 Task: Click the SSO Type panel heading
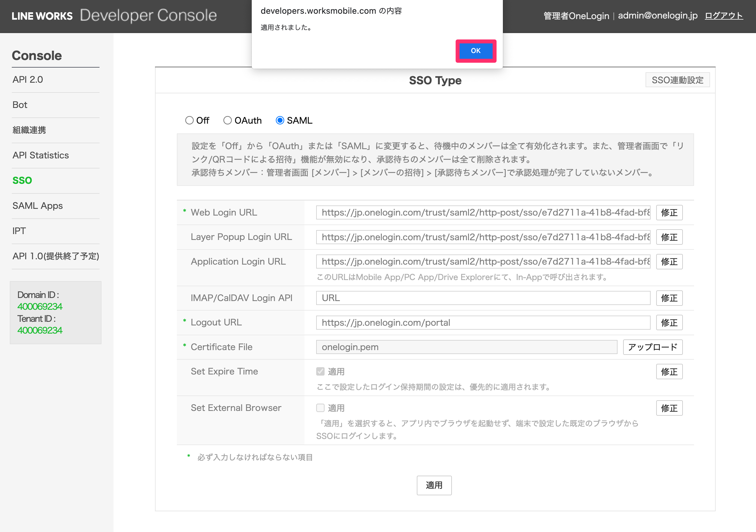click(435, 80)
